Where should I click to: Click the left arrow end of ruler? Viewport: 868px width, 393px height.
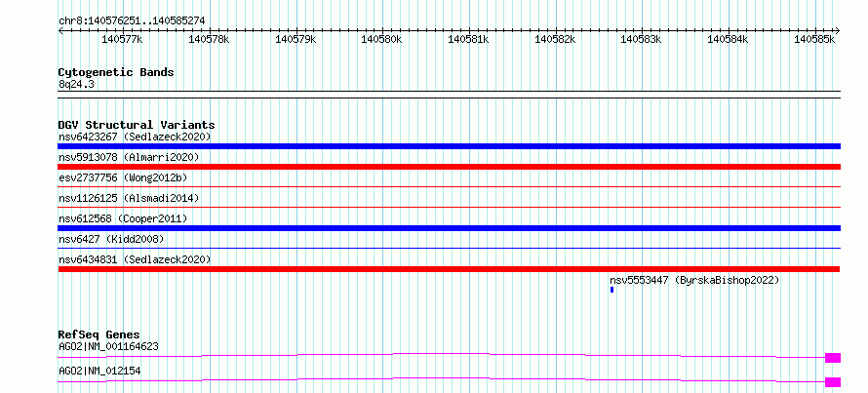pos(60,30)
